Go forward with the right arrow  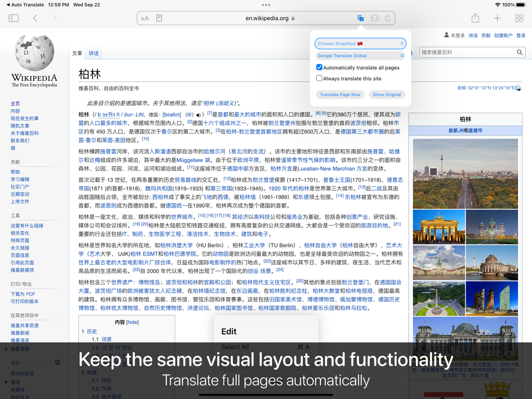pyautogui.click(x=54, y=18)
